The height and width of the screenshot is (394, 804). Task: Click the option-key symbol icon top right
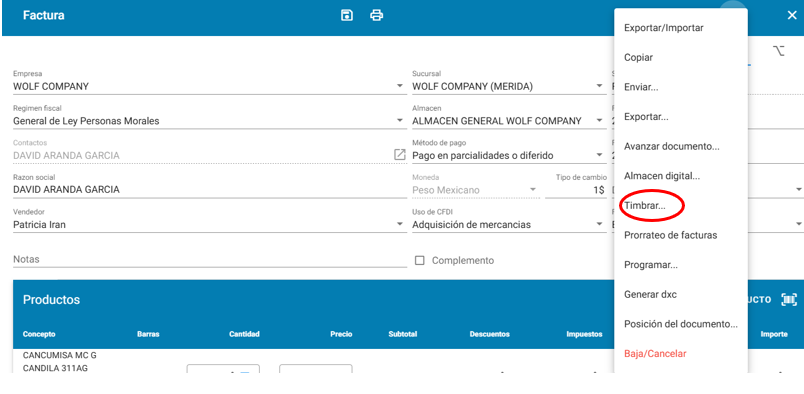(778, 51)
